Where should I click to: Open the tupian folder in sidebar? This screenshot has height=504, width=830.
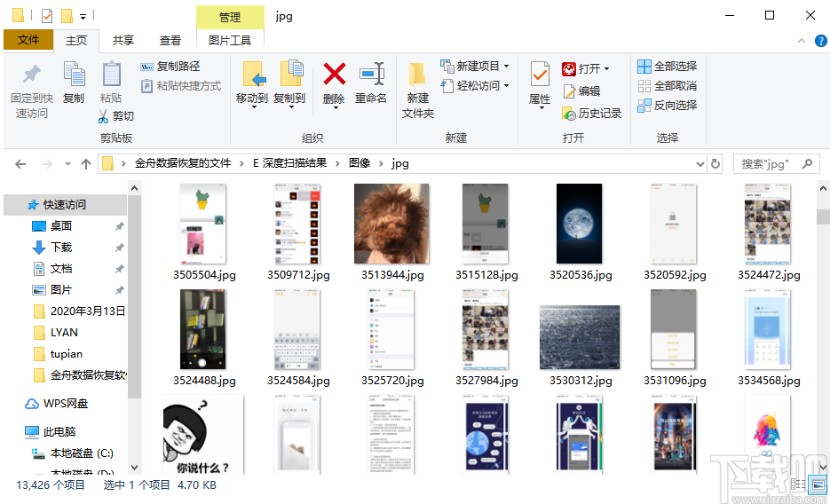pyautogui.click(x=66, y=354)
